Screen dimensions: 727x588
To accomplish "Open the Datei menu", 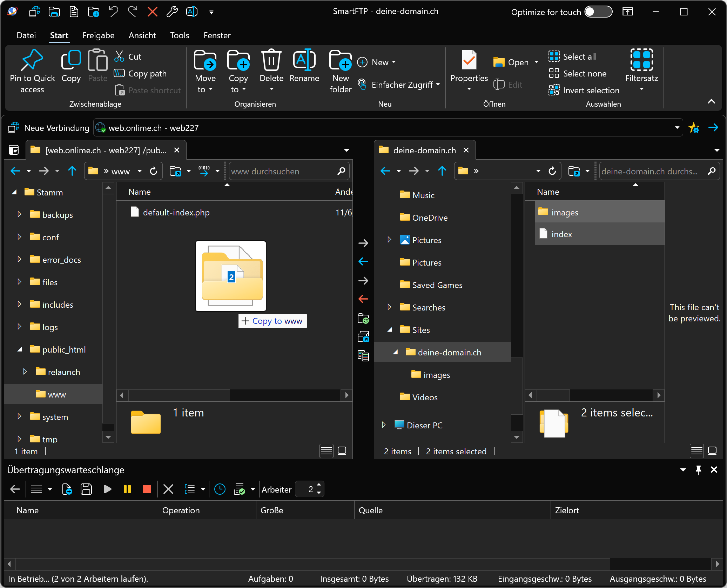I will [26, 35].
